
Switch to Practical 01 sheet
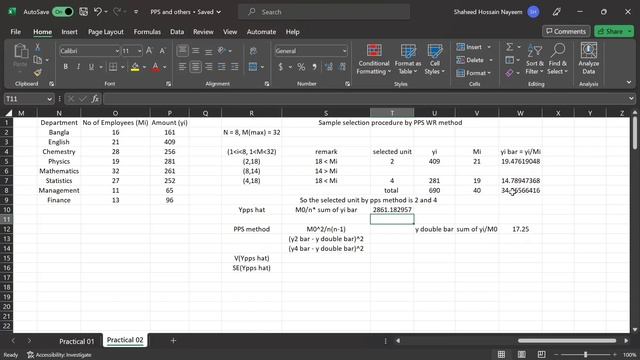tap(77, 341)
